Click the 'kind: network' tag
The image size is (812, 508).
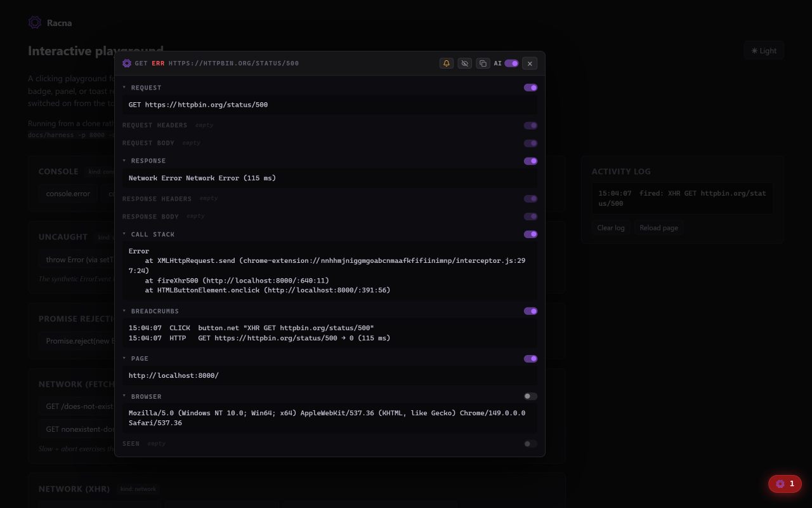(x=138, y=489)
